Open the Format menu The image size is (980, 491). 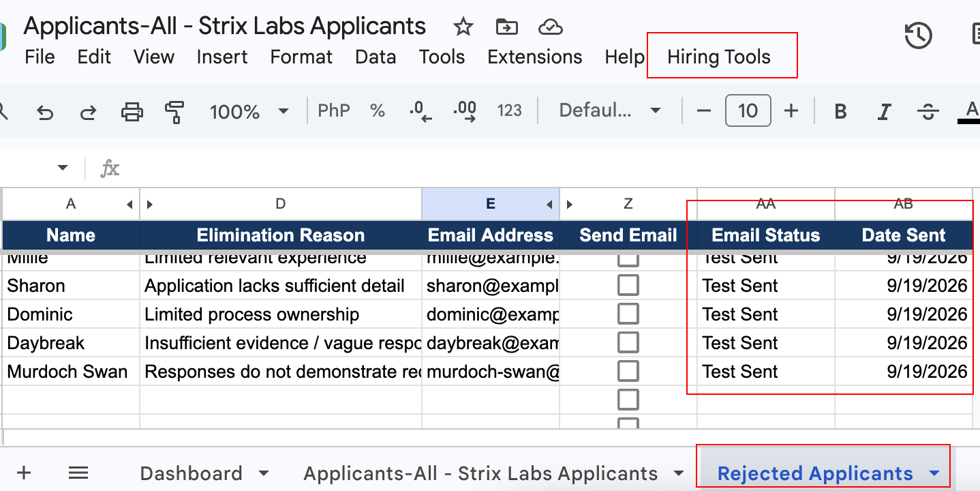[x=301, y=57]
